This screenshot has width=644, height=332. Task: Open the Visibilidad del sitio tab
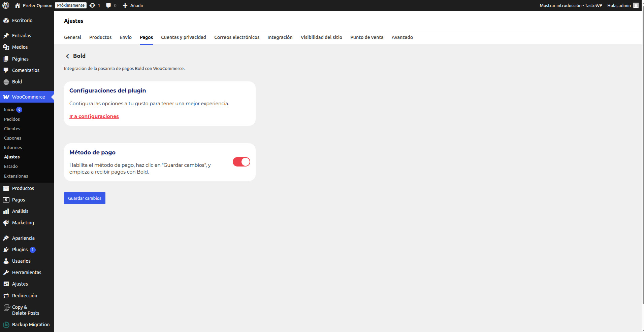pos(321,37)
